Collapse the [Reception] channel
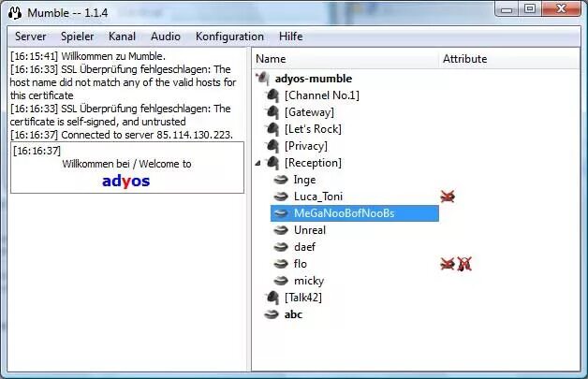 258,163
